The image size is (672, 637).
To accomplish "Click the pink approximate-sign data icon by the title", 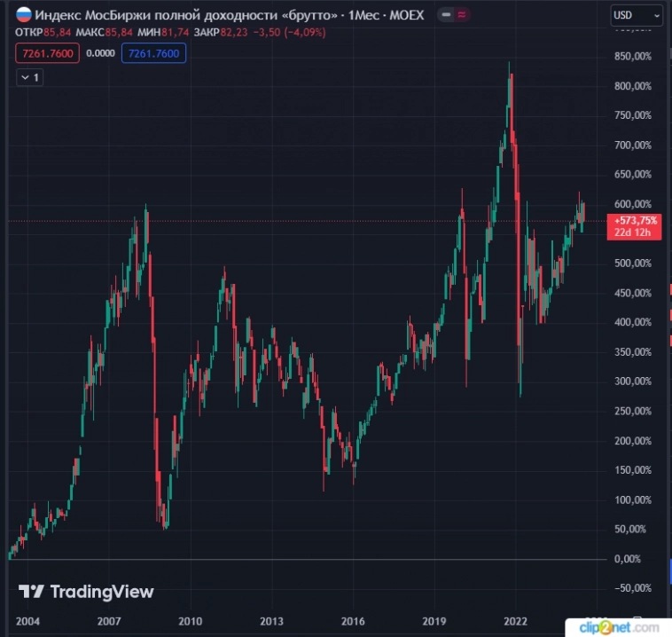I will click(x=462, y=15).
